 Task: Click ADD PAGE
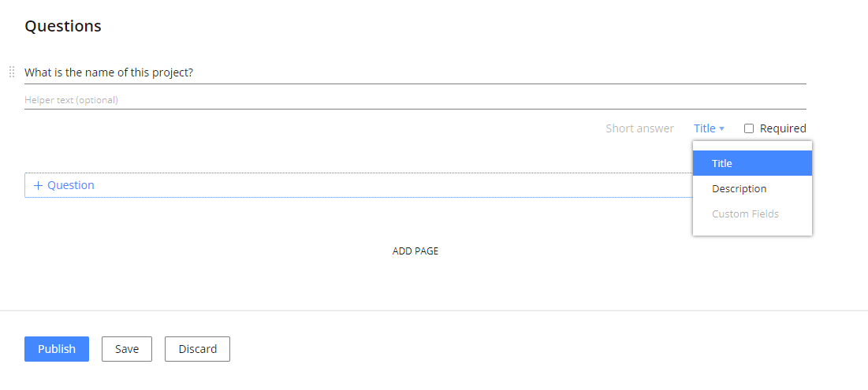point(415,251)
